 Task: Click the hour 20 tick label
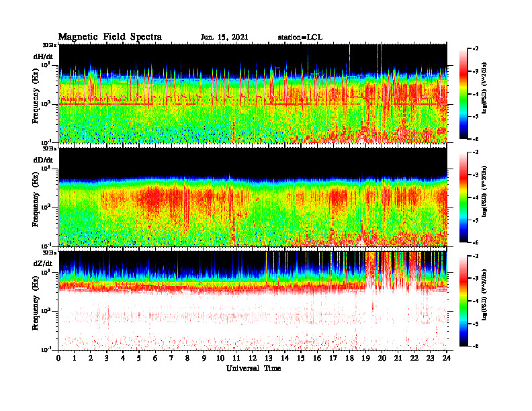(x=382, y=358)
